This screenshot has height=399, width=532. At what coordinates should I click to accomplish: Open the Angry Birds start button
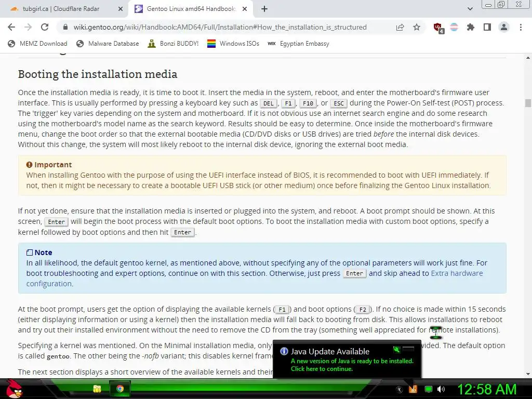tap(14, 389)
